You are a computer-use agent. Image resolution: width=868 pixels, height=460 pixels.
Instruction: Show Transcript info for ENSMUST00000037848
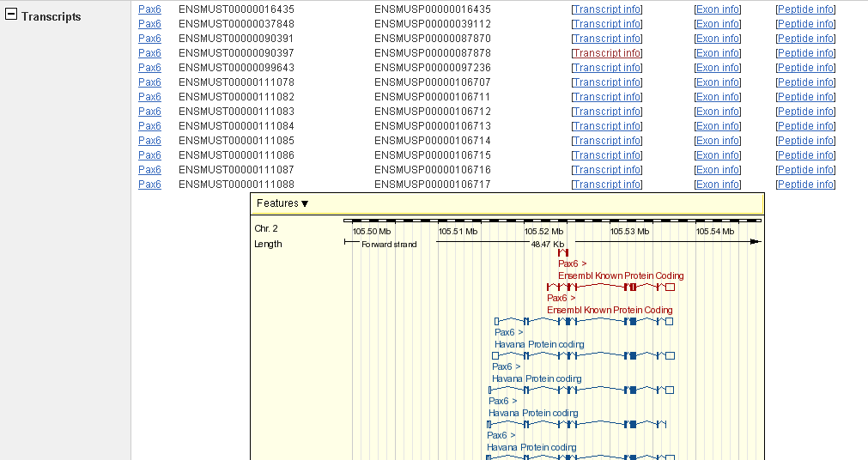point(607,24)
